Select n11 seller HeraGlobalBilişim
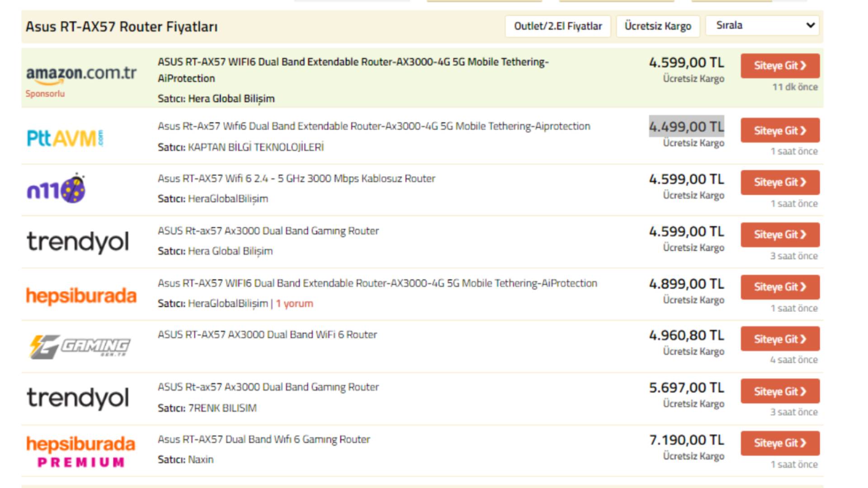The width and height of the screenshot is (868, 488). 228,199
